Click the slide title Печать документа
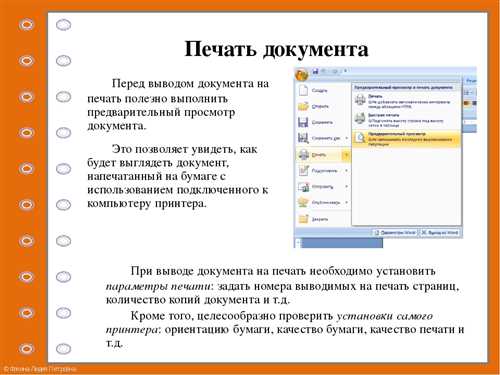500x375 pixels. coord(276,49)
